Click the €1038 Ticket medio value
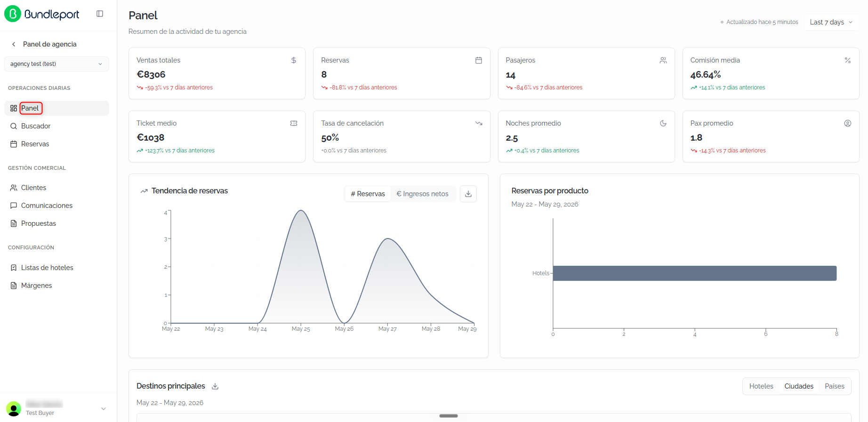Screen dimensions: 868x422 click(x=151, y=137)
